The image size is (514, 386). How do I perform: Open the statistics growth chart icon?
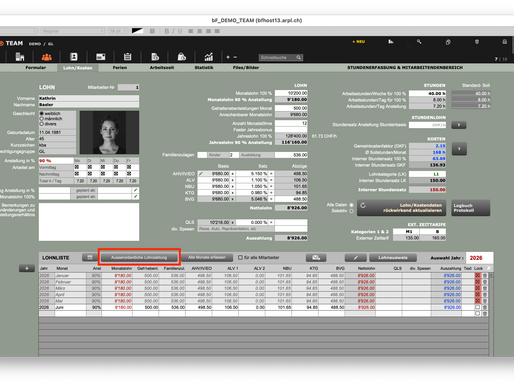209,57
